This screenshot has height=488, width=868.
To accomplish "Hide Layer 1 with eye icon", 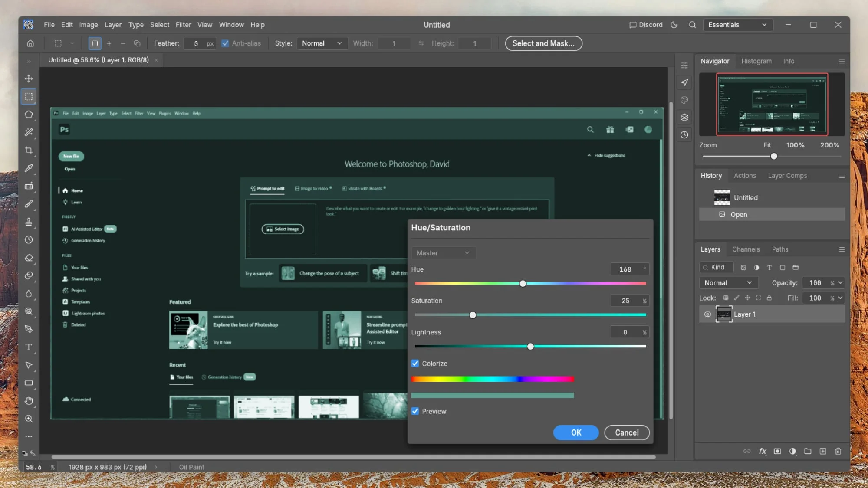I will 707,314.
